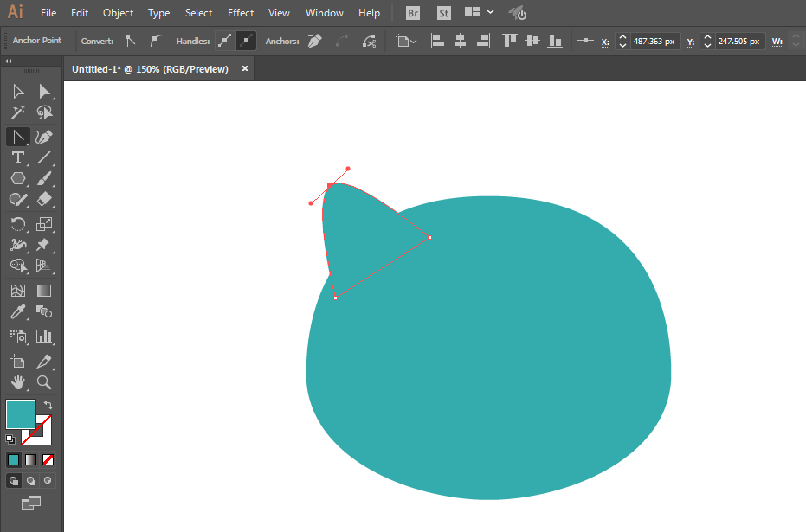The width and height of the screenshot is (806, 532).
Task: Open the Window menu
Action: [x=325, y=13]
